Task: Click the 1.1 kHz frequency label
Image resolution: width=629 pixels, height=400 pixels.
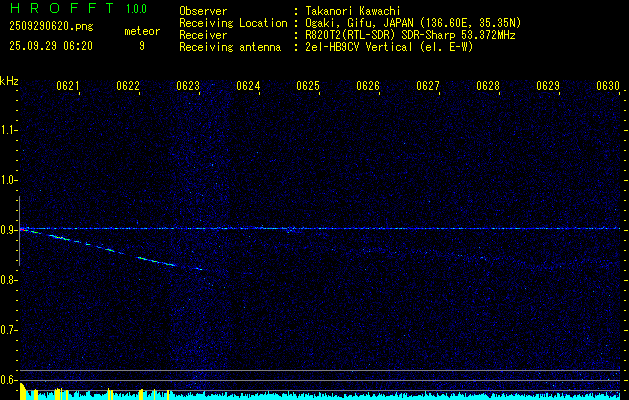Action: [x=9, y=130]
